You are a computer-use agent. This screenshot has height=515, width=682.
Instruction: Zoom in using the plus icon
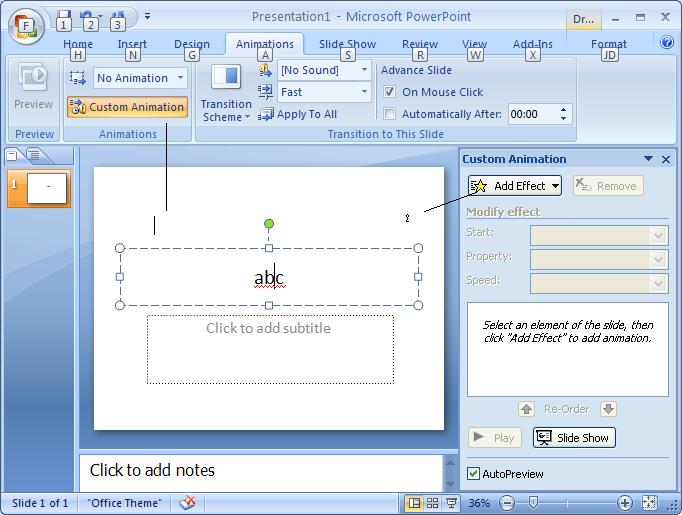pos(625,503)
